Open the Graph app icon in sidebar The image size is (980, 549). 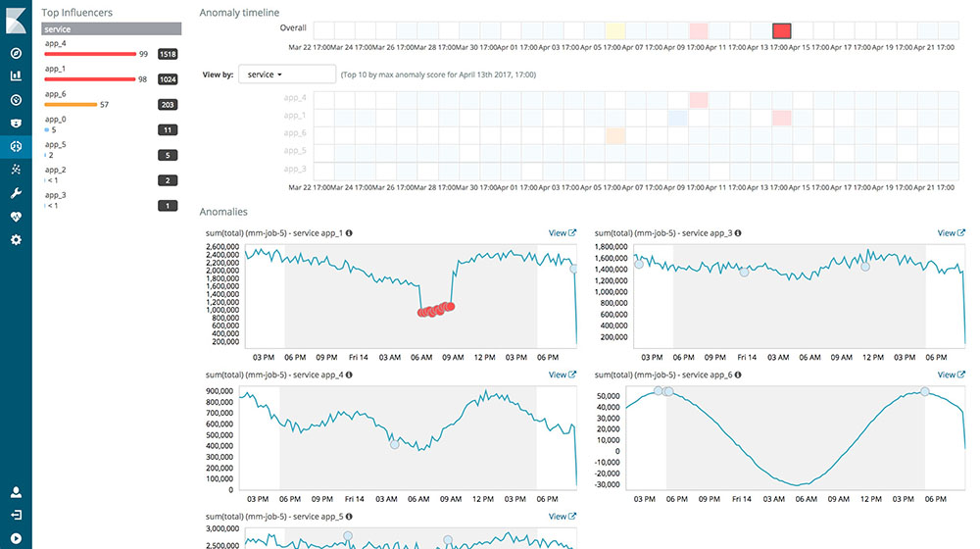click(16, 170)
